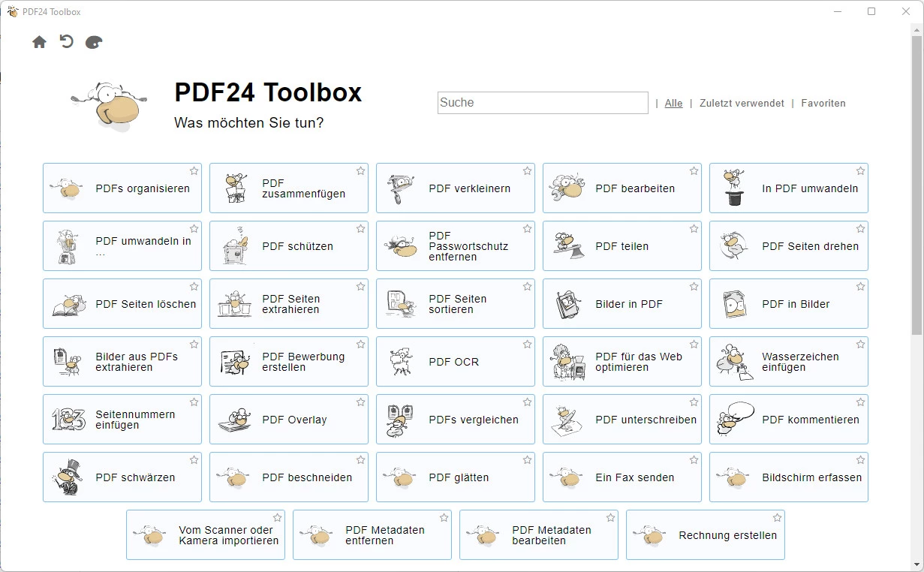This screenshot has height=572, width=924.
Task: Click the PDF schützen safe icon
Action: pos(236,247)
